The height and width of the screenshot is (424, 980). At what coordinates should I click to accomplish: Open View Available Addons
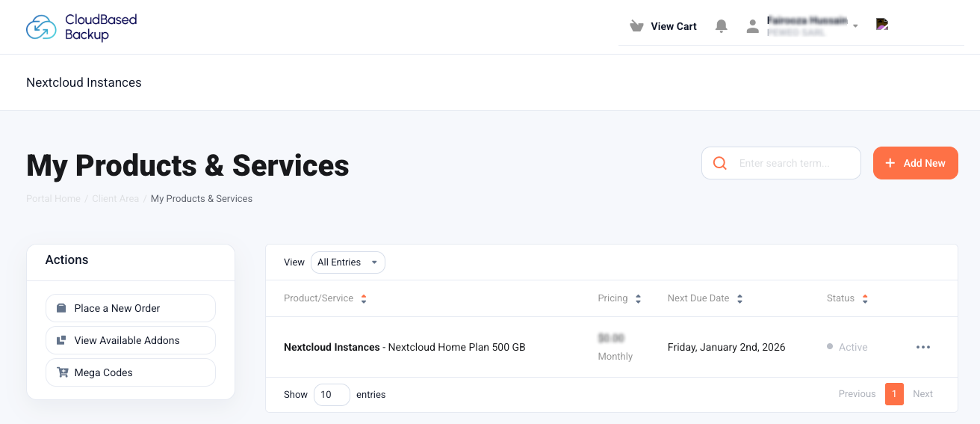131,340
